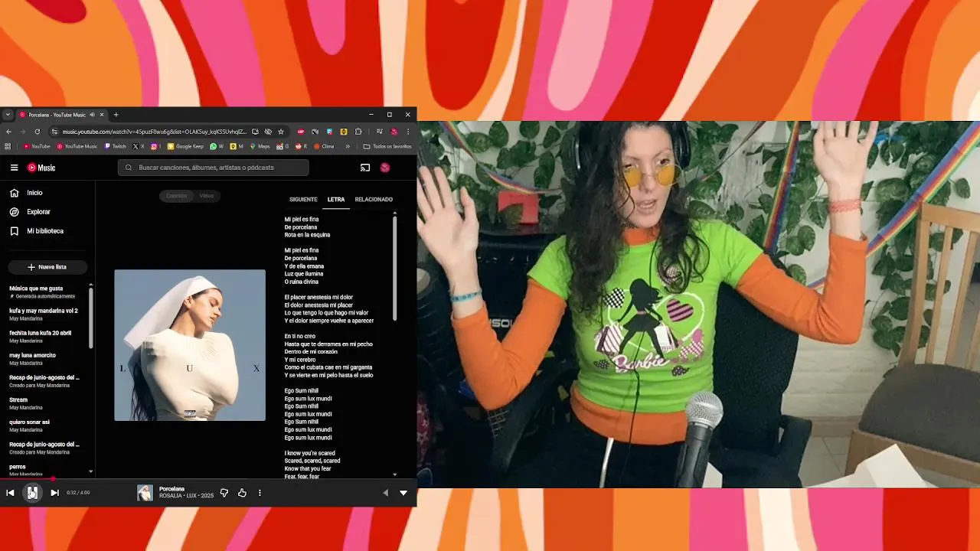
Task: Mute the Porcelana tab via the speaker icon
Action: (92, 115)
